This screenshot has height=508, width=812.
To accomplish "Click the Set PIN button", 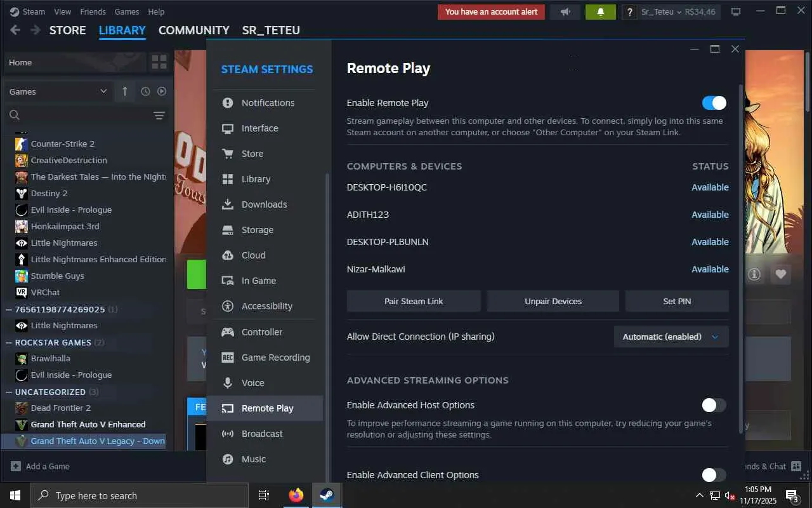I will pyautogui.click(x=677, y=301).
